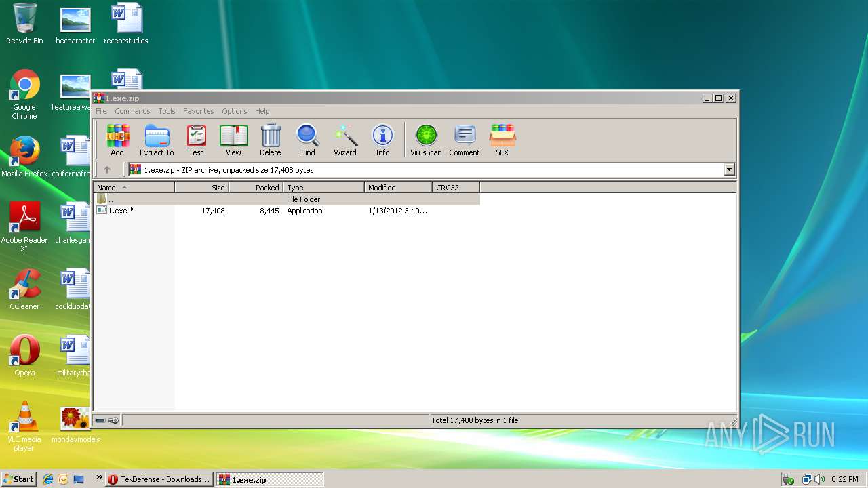Click the volume speaker tray icon
Image resolution: width=868 pixels, height=488 pixels.
coord(819,479)
